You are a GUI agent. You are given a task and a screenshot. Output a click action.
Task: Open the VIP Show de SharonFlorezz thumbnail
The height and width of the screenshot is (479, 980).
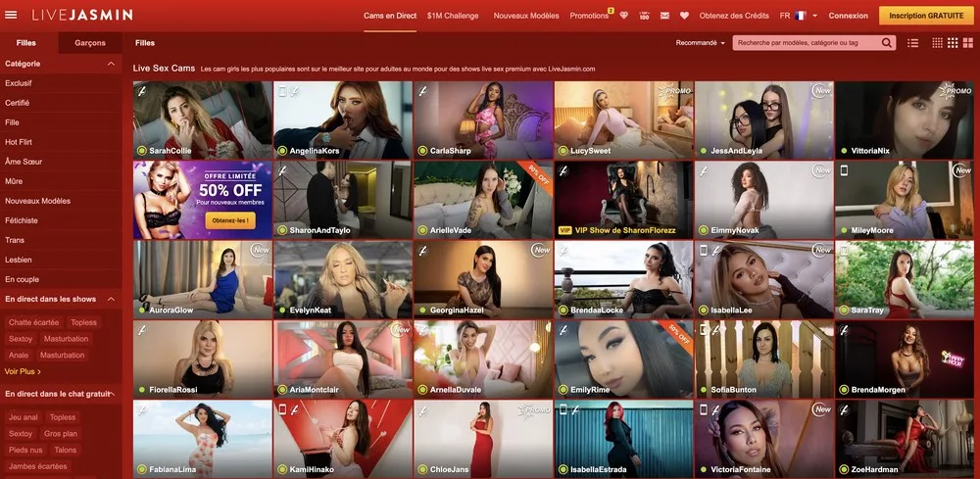623,200
